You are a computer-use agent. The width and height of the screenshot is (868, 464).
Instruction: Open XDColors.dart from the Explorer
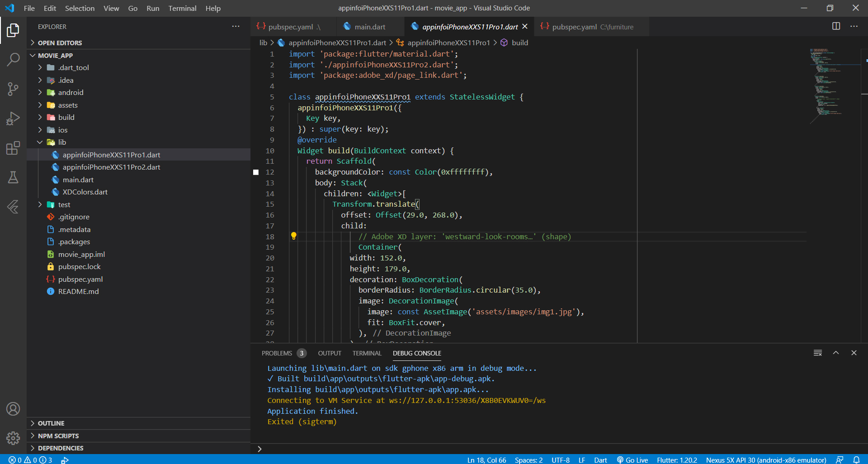point(85,192)
